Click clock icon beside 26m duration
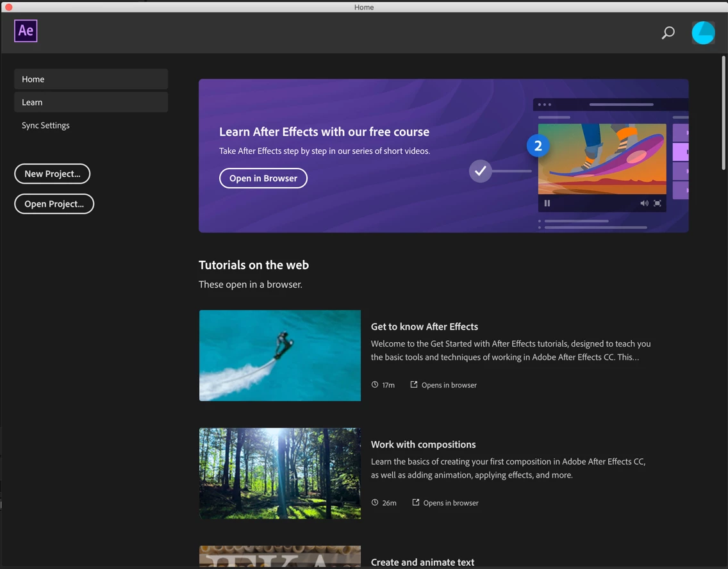This screenshot has width=728, height=569. pos(375,502)
